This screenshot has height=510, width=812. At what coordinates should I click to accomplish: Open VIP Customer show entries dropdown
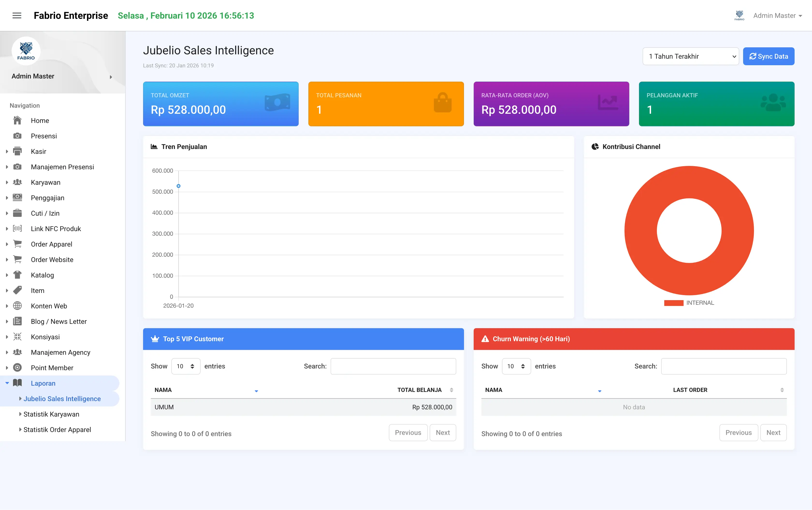pos(186,366)
